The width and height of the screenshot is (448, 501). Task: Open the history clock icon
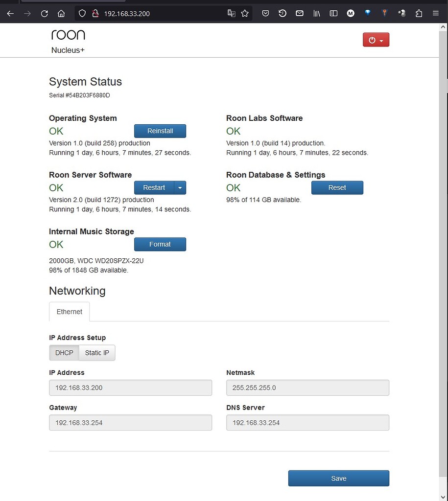283,13
